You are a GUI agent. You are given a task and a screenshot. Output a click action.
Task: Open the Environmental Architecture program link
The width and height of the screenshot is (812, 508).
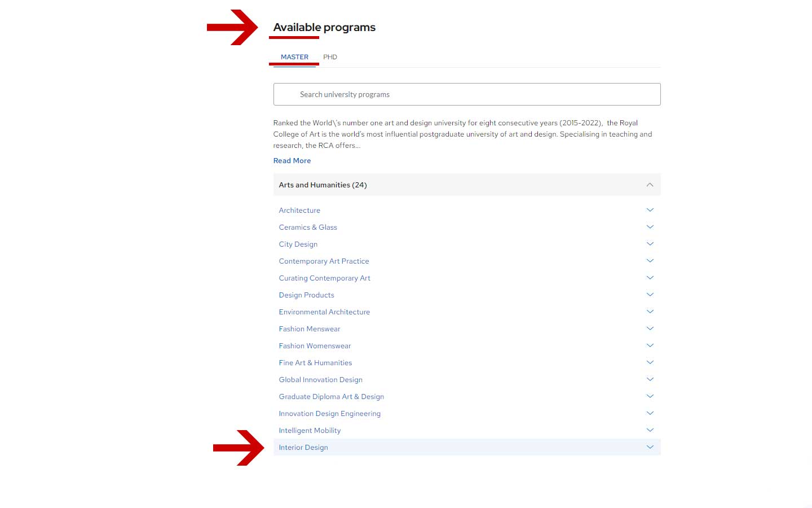tap(324, 312)
